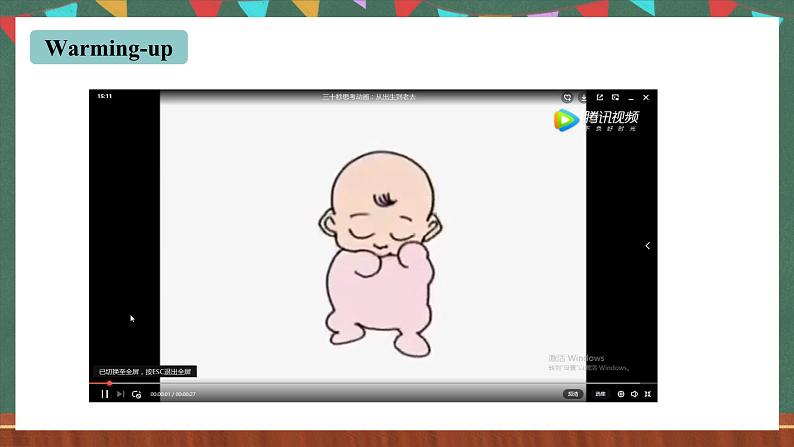Image resolution: width=794 pixels, height=447 pixels.
Task: Click the video title text
Action: 368,97
